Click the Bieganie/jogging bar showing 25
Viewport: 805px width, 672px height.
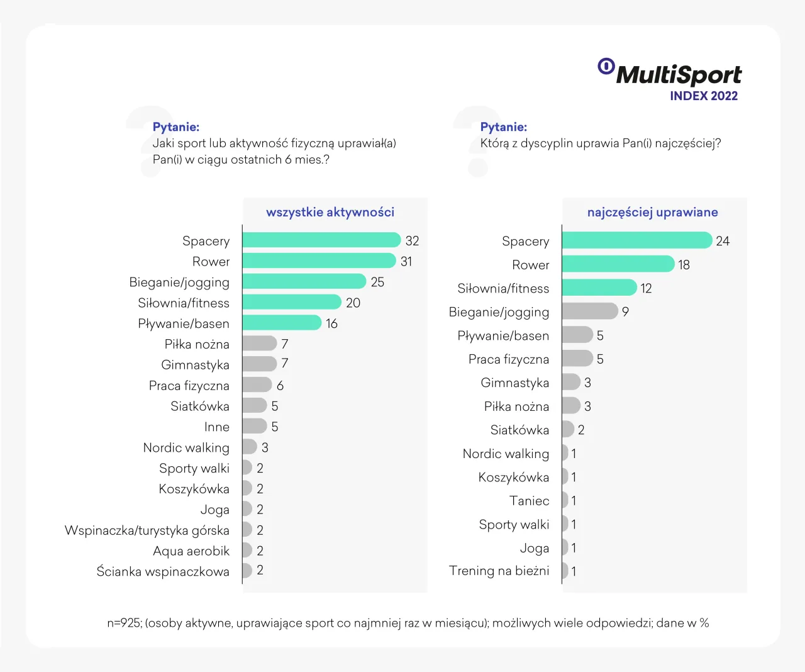[304, 282]
